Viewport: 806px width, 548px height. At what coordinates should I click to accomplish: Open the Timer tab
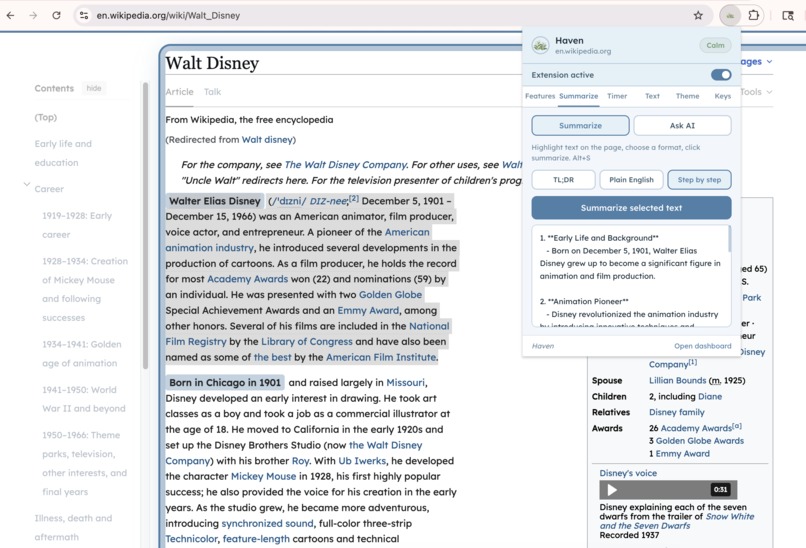pyautogui.click(x=617, y=96)
